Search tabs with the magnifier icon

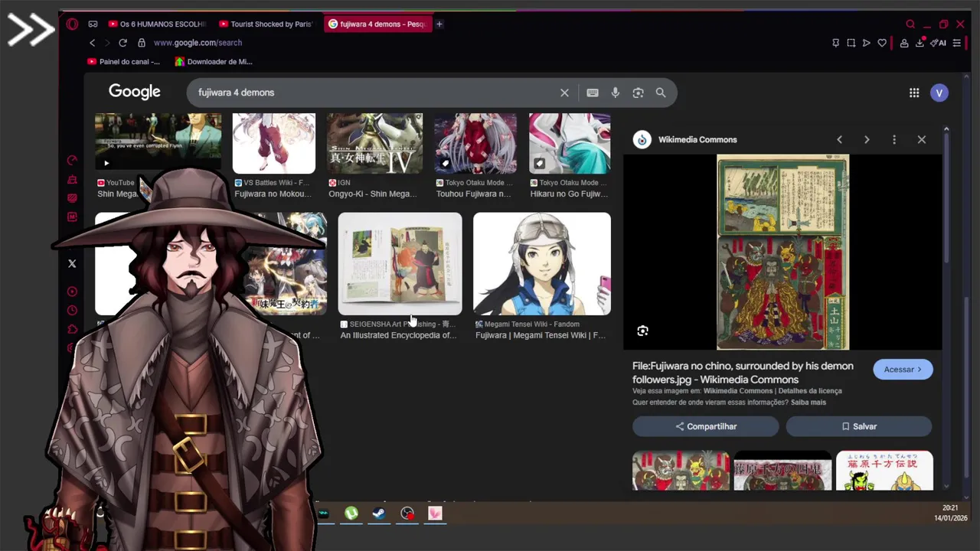tap(910, 24)
